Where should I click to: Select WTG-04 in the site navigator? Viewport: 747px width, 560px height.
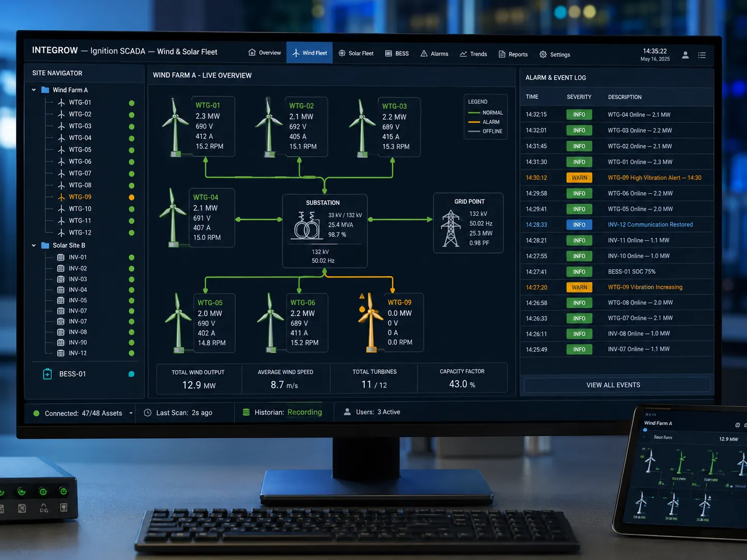80,138
